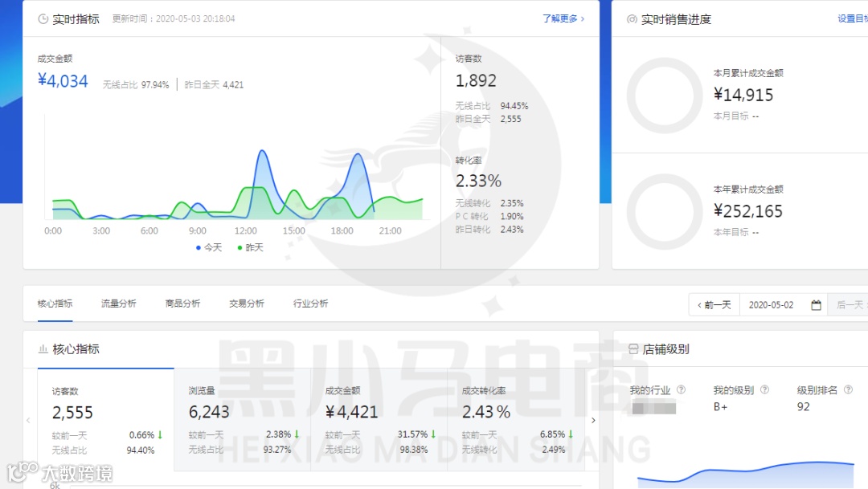Select the 成交金额 ¥4,421 metric card

click(379, 420)
